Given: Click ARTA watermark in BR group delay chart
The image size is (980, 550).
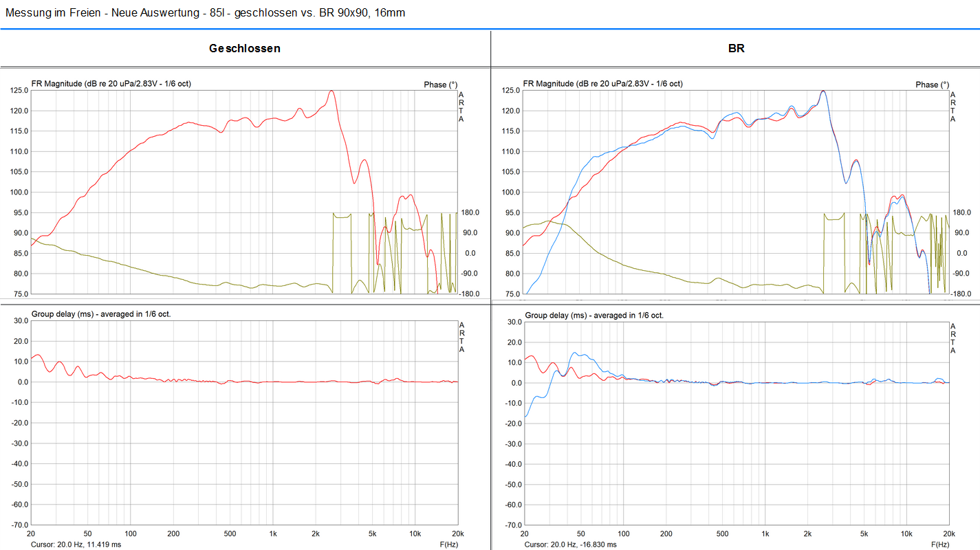Looking at the screenshot, I should (953, 338).
